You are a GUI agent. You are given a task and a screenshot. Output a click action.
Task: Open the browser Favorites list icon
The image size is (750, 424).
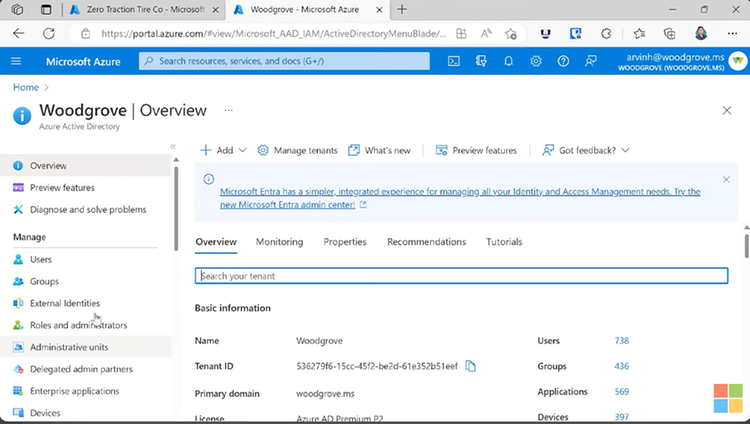[639, 33]
